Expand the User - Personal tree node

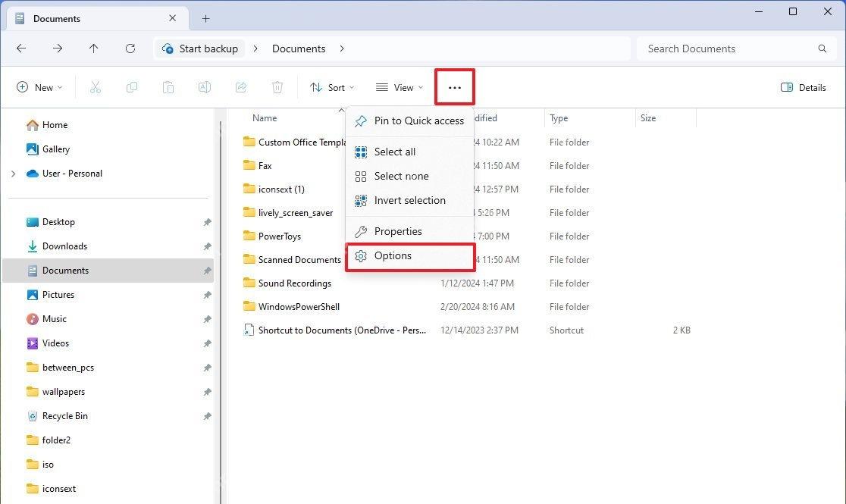(x=14, y=174)
